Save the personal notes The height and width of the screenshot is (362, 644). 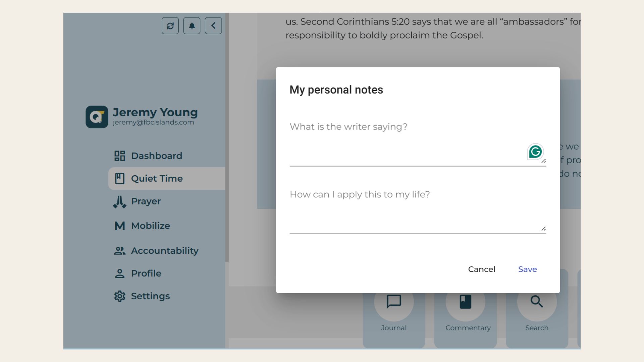[x=527, y=269]
